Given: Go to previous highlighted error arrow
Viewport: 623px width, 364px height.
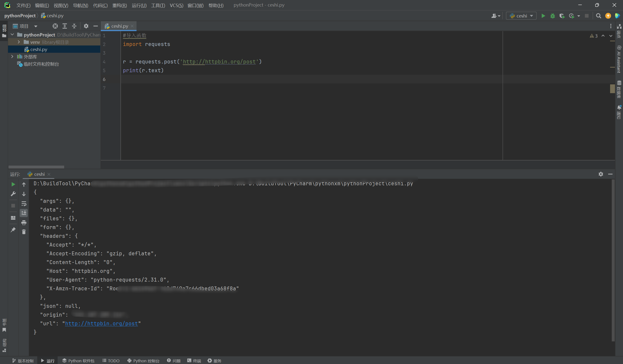Looking at the screenshot, I should click(x=603, y=36).
